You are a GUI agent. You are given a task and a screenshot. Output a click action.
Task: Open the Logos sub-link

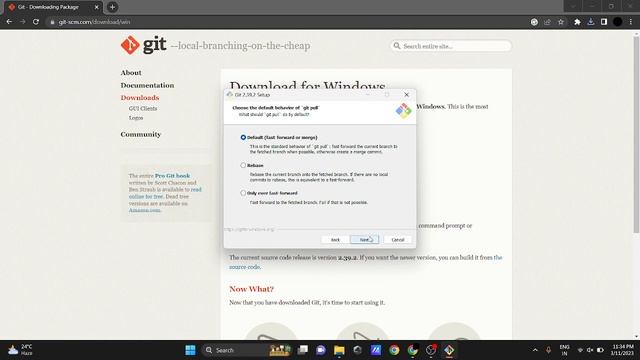pyautogui.click(x=136, y=118)
